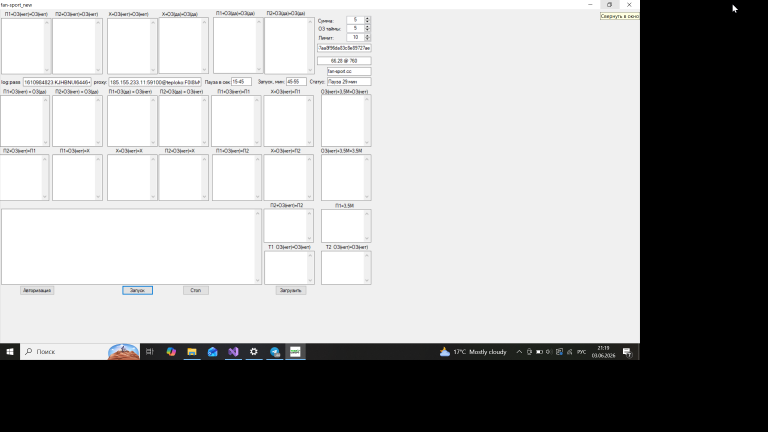Open Copilot from the taskbar
This screenshot has height=432, width=768.
171,352
